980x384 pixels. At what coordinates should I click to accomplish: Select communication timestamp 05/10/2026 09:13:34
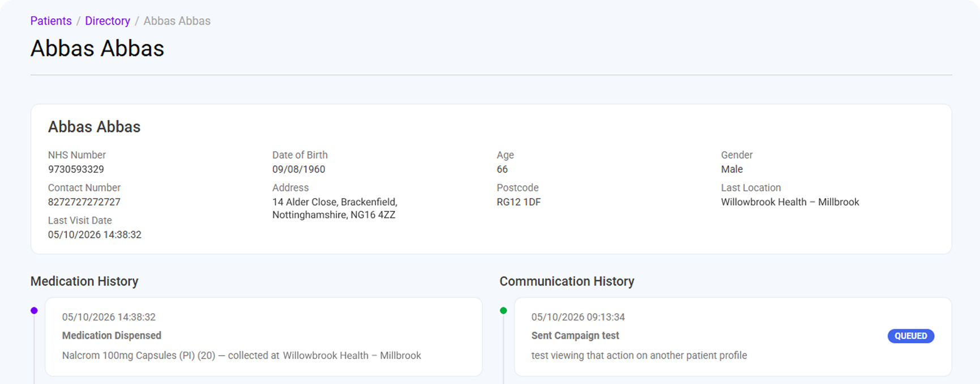[578, 317]
